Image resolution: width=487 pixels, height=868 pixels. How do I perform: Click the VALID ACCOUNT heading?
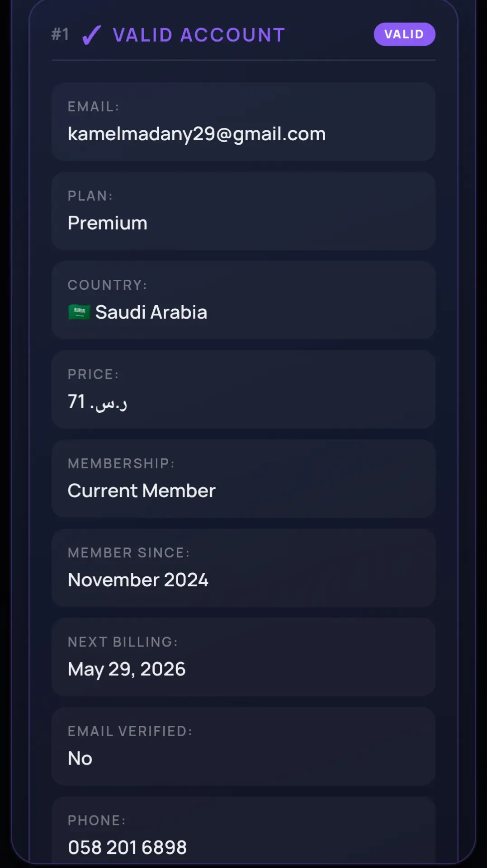pyautogui.click(x=199, y=35)
